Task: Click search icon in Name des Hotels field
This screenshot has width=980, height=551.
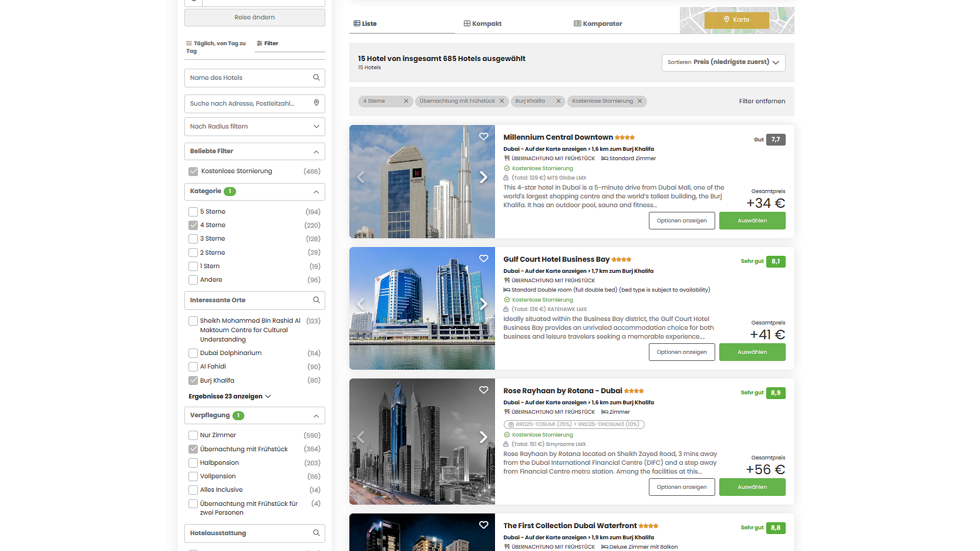Action: (x=316, y=77)
